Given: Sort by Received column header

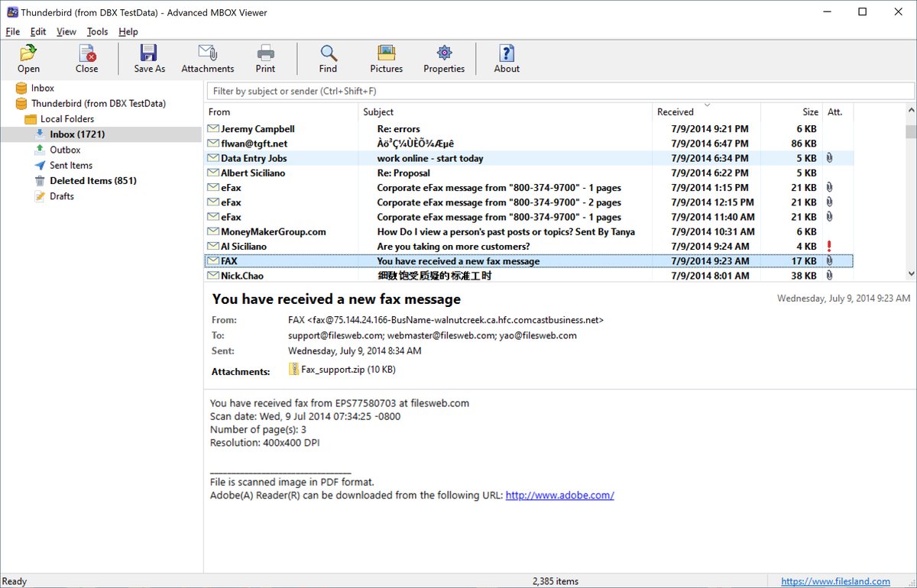Looking at the screenshot, I should [x=706, y=111].
